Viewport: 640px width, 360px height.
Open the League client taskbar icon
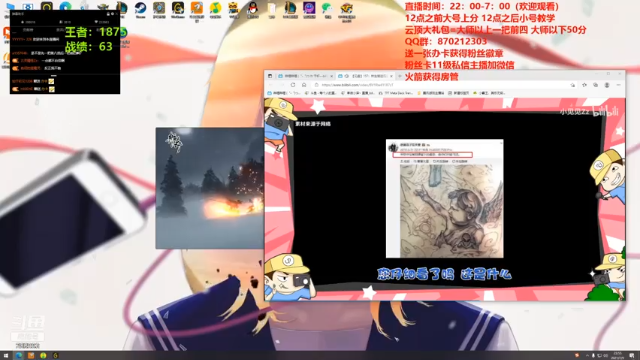coord(56,356)
